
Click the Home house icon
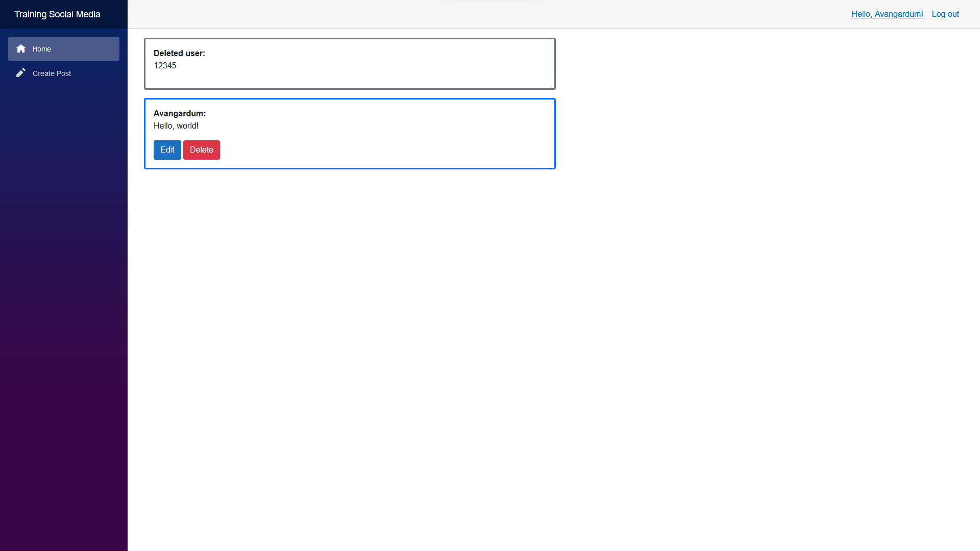coord(21,49)
